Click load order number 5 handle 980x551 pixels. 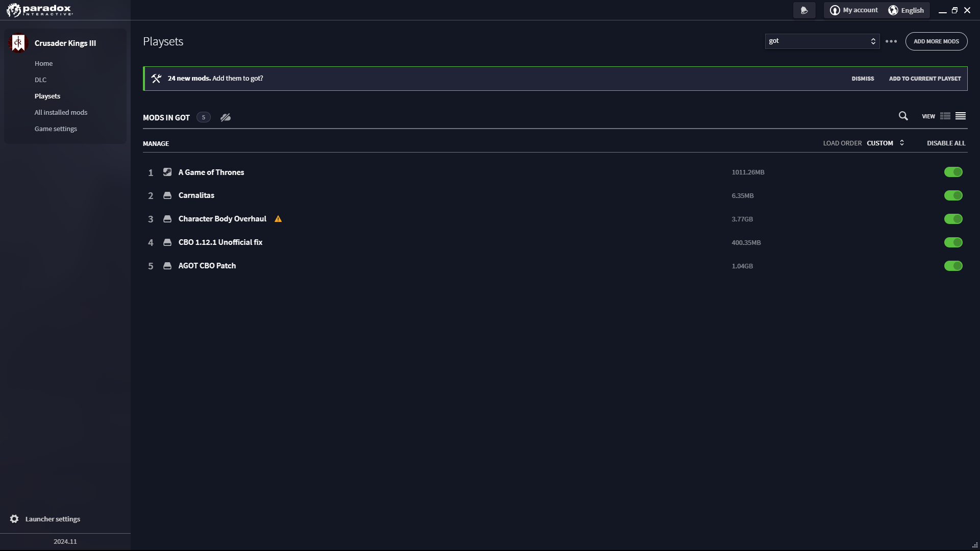(151, 266)
